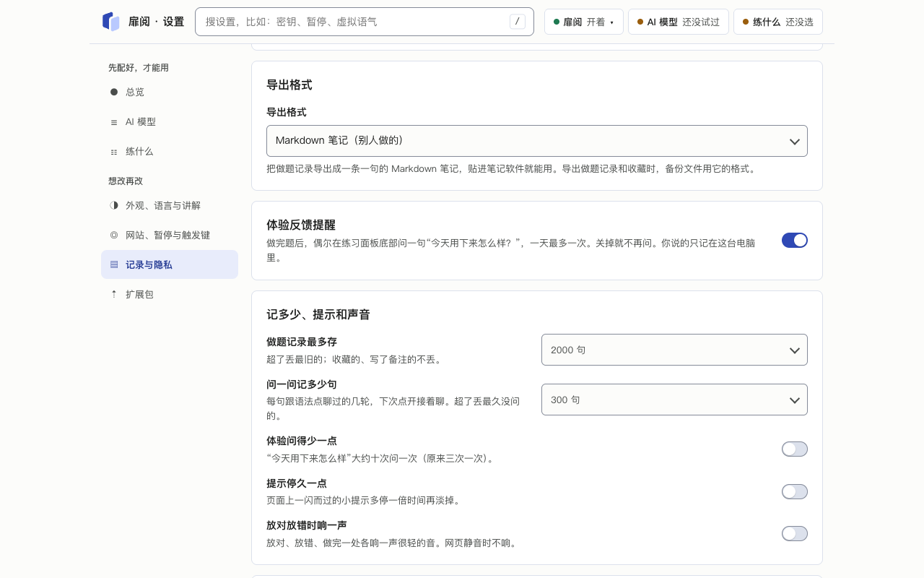Click the target icon beside 网站、暂停与触发键
Viewport: 924px width, 578px height.
tap(114, 235)
